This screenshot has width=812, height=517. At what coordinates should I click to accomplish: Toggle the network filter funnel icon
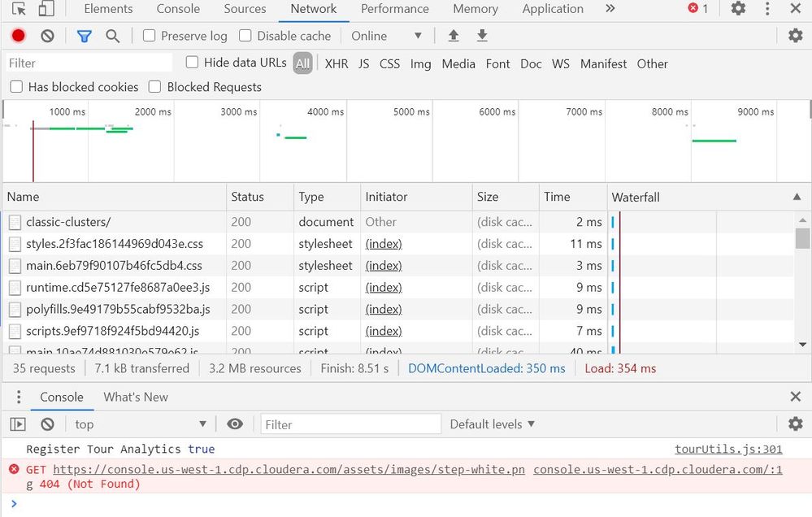tap(84, 36)
